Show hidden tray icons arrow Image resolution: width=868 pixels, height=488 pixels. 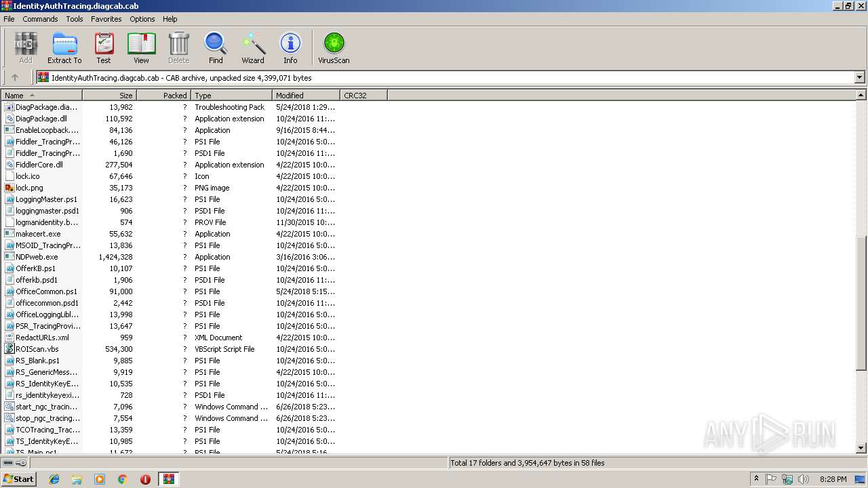[x=756, y=479]
